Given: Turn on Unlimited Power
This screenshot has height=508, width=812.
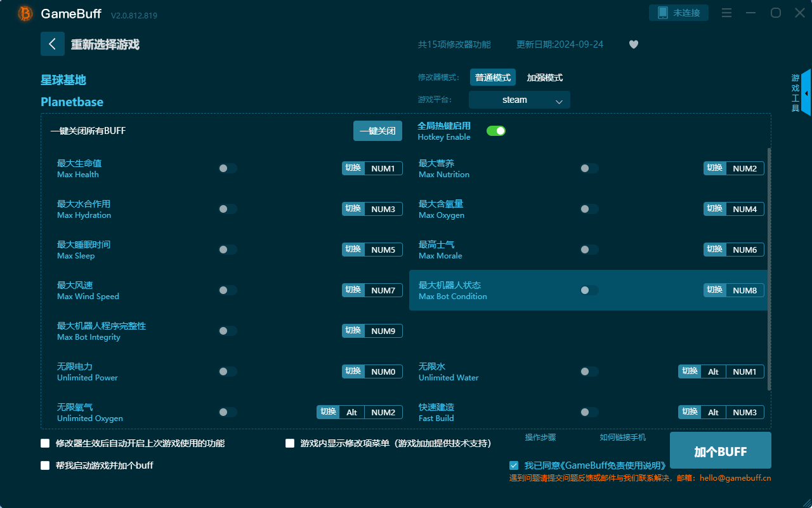Looking at the screenshot, I should tap(228, 371).
